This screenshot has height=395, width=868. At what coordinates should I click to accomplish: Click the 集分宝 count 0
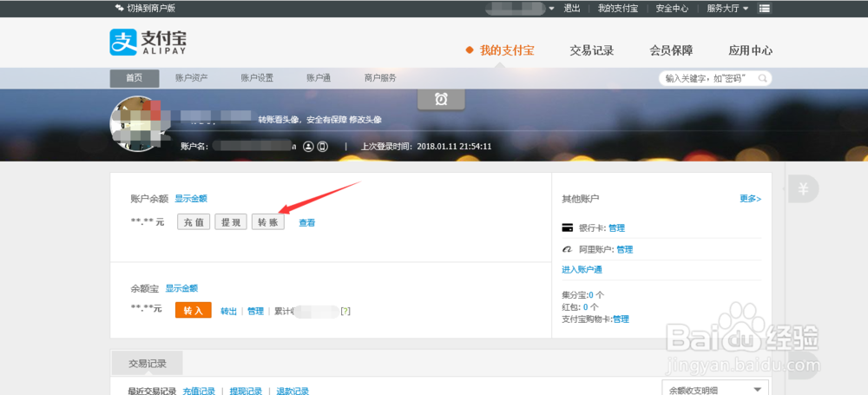[591, 294]
